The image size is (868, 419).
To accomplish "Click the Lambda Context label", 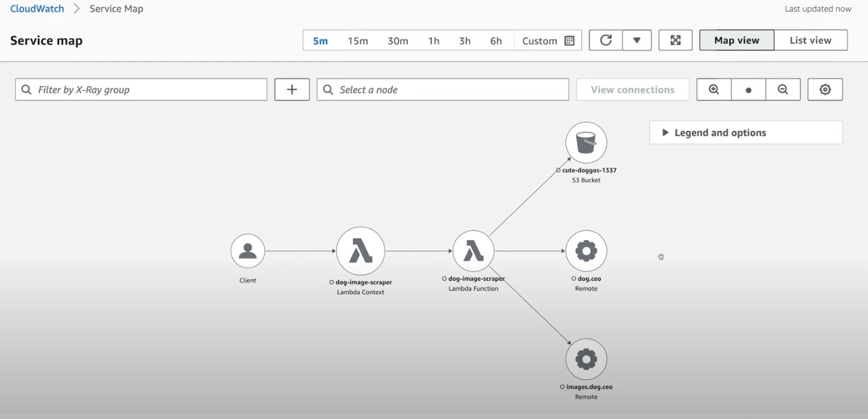I will tap(361, 292).
